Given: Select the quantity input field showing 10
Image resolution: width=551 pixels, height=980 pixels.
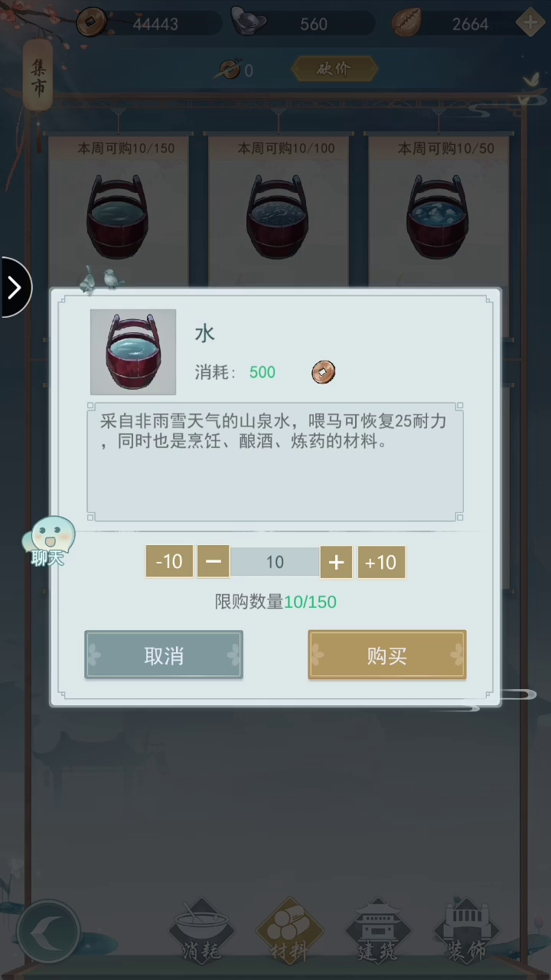Looking at the screenshot, I should [x=275, y=562].
